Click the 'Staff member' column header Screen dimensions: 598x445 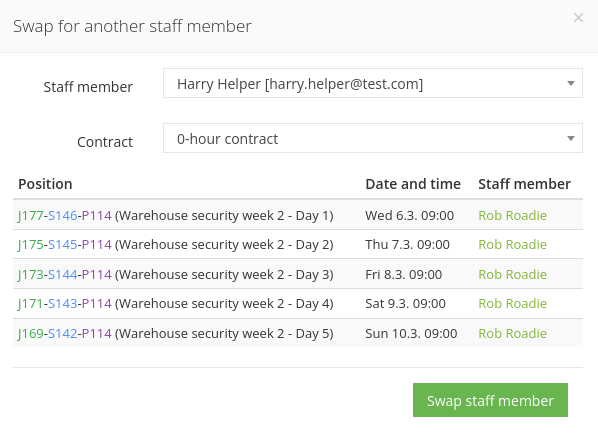click(x=524, y=184)
